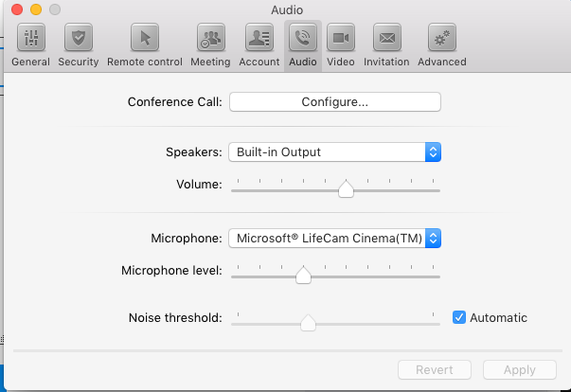Click the Audio tab label text
The height and width of the screenshot is (392, 571).
(303, 62)
